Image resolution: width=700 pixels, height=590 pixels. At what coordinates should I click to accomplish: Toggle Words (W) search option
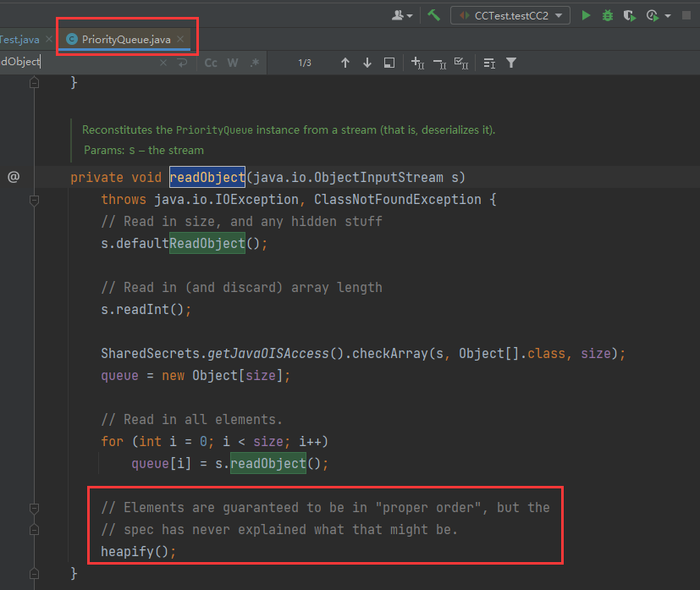click(233, 63)
